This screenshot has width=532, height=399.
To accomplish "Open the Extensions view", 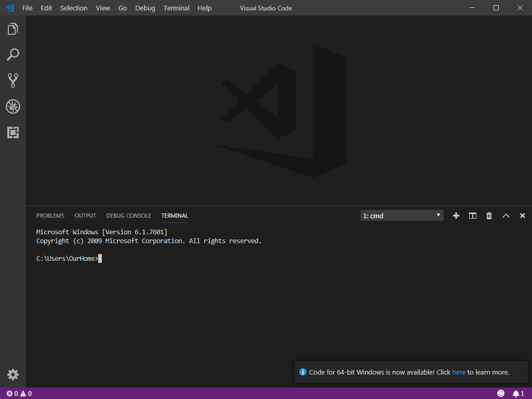I will coord(13,132).
